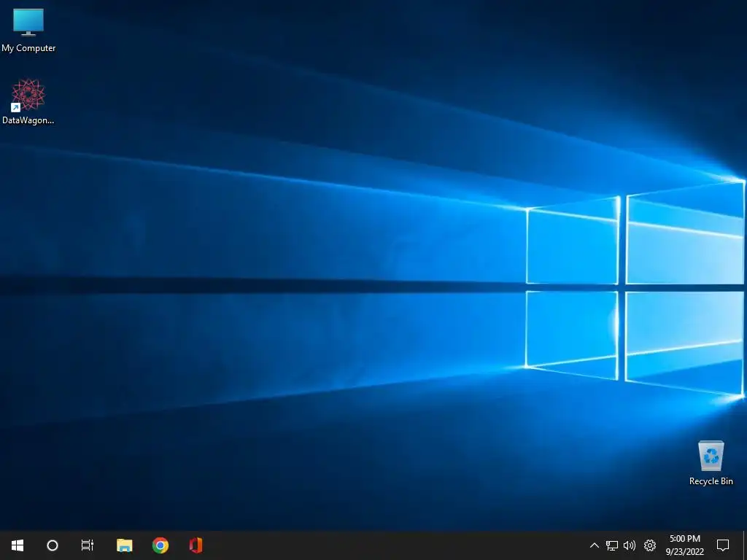The height and width of the screenshot is (560, 747).
Task: Open network status tray icon
Action: tap(612, 545)
